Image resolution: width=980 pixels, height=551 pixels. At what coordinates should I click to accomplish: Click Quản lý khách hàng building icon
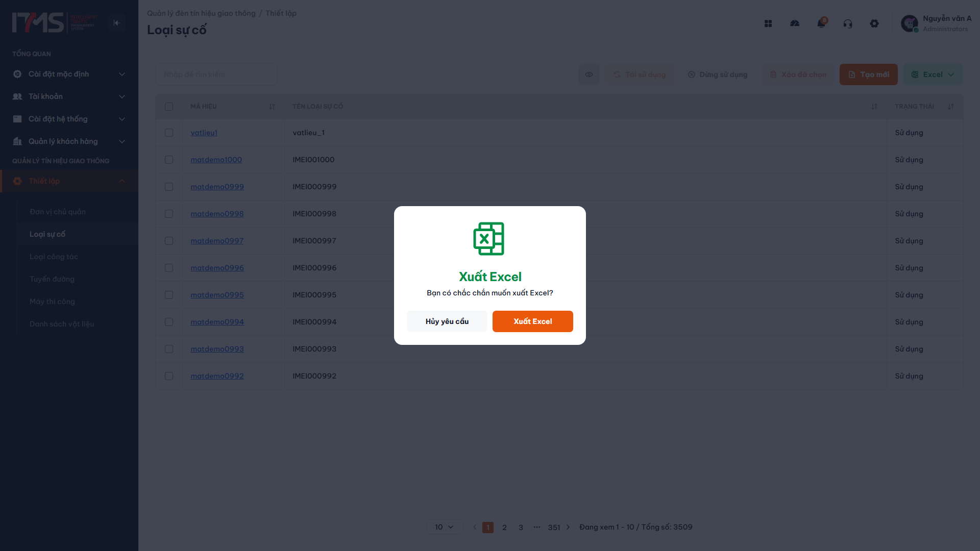point(17,141)
